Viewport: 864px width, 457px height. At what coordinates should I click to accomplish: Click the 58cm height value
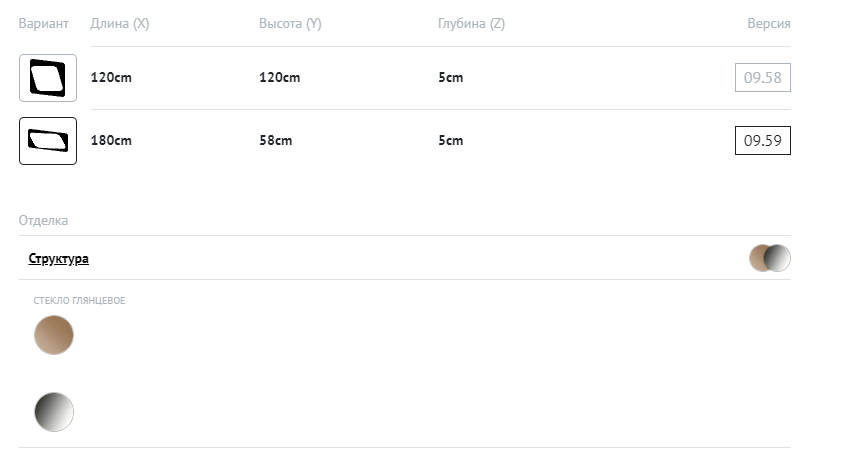(276, 141)
